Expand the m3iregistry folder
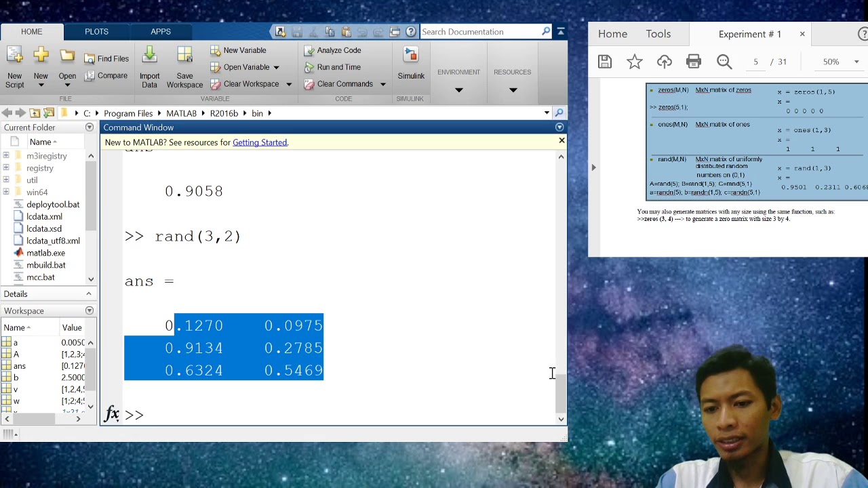This screenshot has width=868, height=488. tap(6, 156)
